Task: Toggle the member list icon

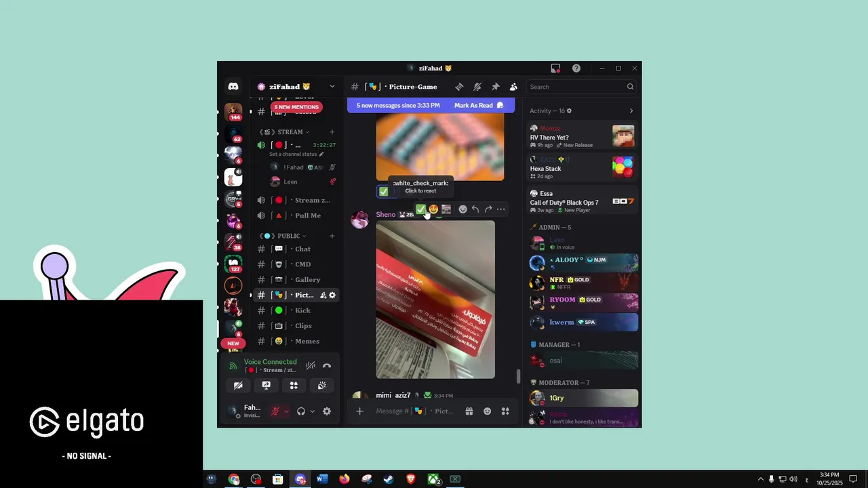Action: [x=513, y=87]
